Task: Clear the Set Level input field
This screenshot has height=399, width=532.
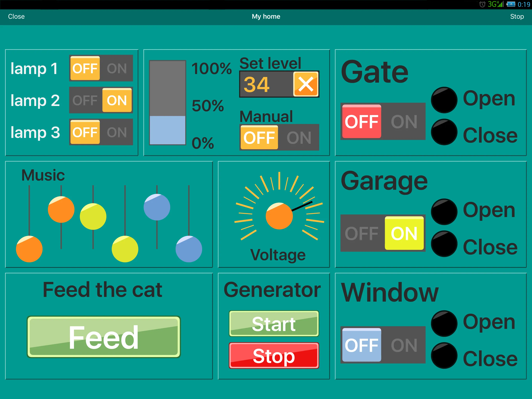Action: (x=306, y=84)
